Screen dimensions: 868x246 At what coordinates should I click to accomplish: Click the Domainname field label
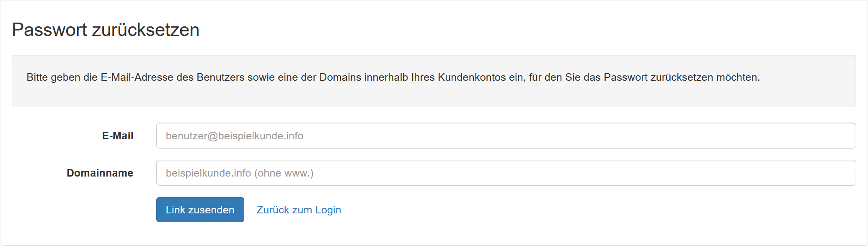(x=100, y=173)
